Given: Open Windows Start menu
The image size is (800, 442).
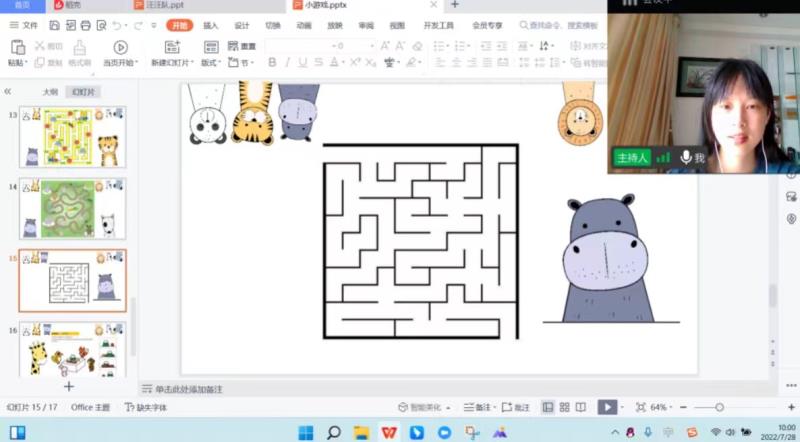Looking at the screenshot, I should coord(306,433).
